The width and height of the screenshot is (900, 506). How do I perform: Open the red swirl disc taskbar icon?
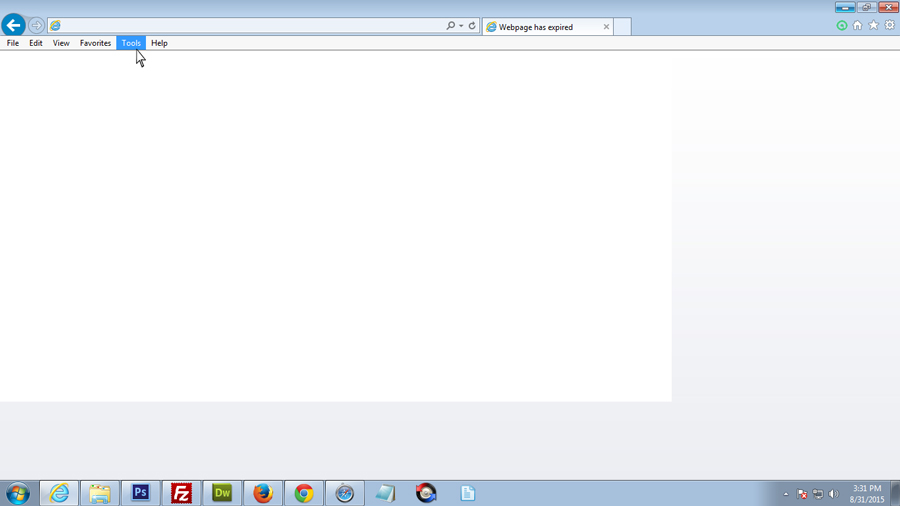point(426,493)
